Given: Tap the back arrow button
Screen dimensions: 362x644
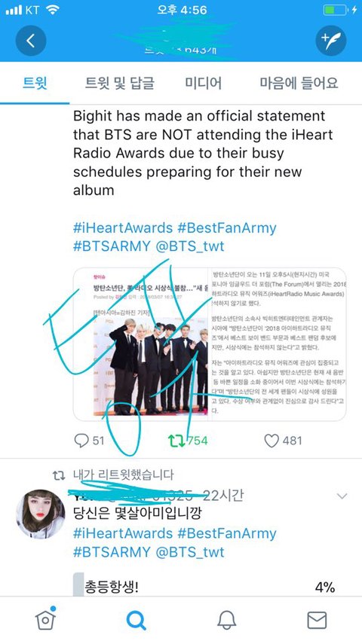Looking at the screenshot, I should tap(30, 41).
